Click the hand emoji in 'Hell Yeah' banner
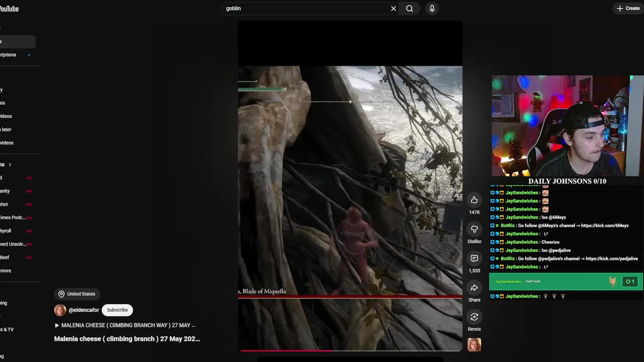 click(612, 282)
